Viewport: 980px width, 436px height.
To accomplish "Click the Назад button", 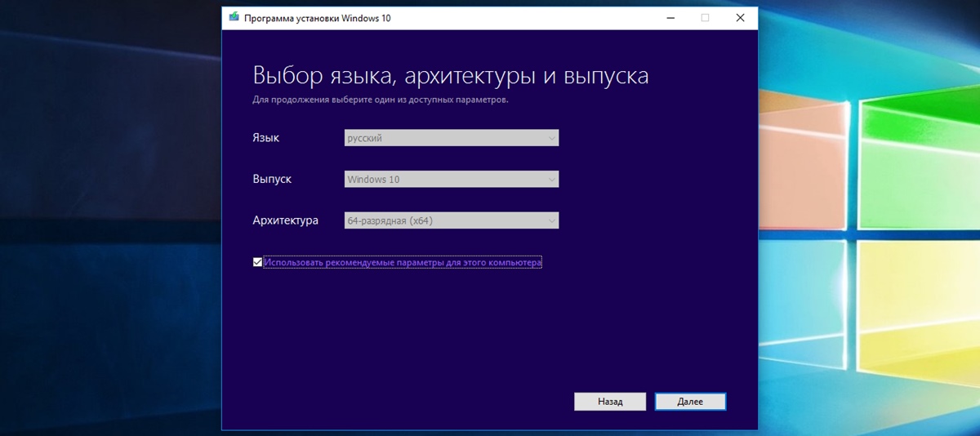I will pyautogui.click(x=610, y=402).
